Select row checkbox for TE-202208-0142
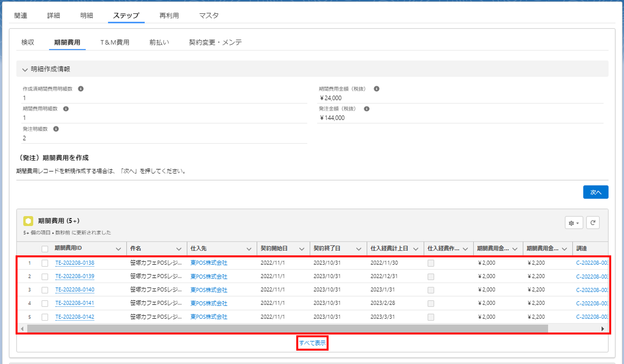624x364 pixels. pyautogui.click(x=45, y=317)
